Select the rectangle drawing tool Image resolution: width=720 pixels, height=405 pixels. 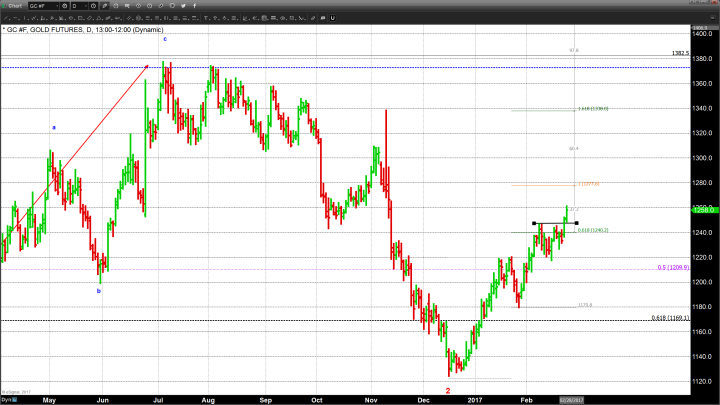(80, 18)
